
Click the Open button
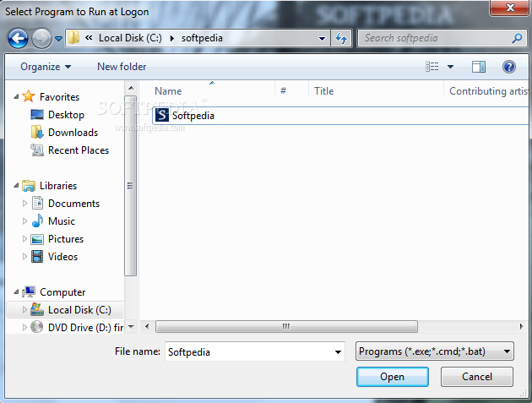coord(393,377)
